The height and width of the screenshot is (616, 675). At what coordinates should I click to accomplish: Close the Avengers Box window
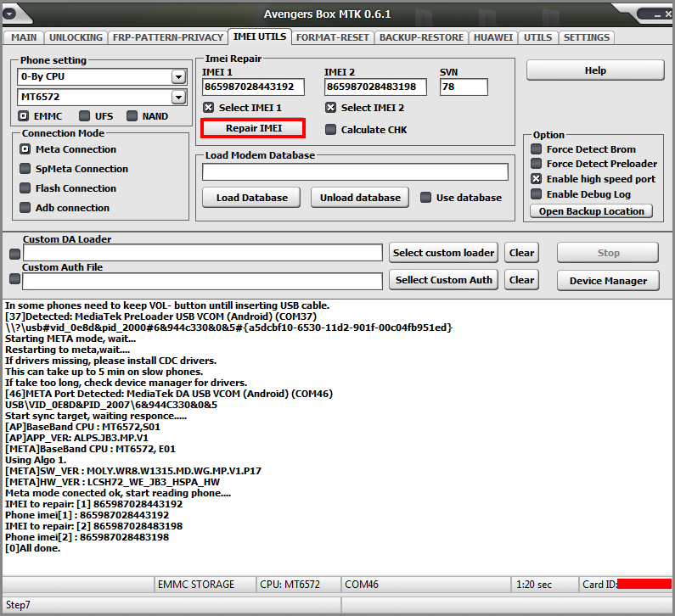click(x=667, y=14)
